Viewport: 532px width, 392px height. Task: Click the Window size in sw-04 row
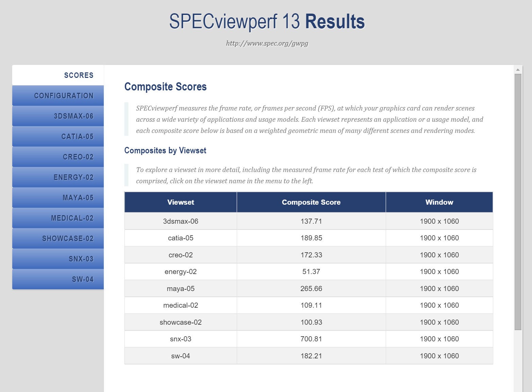click(439, 356)
